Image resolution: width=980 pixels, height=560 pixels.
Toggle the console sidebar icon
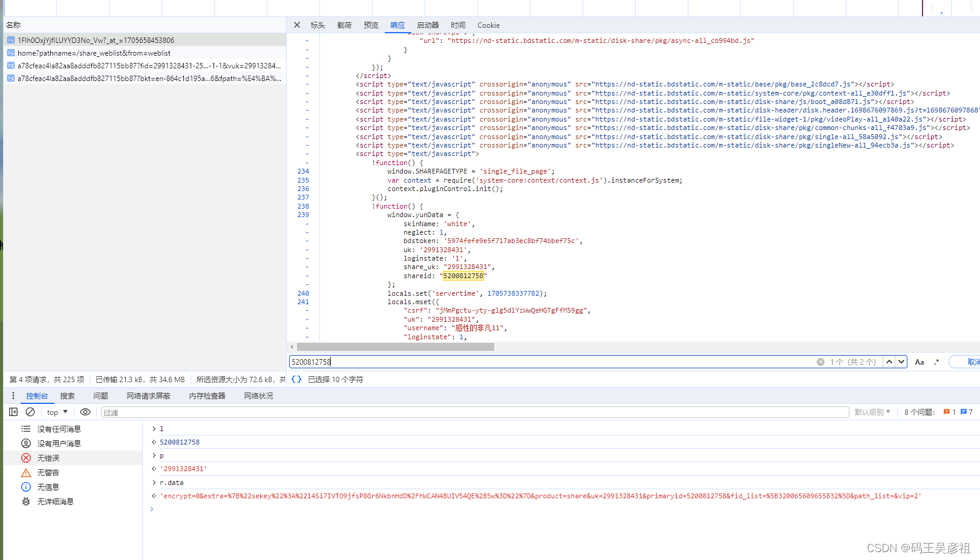tap(13, 412)
